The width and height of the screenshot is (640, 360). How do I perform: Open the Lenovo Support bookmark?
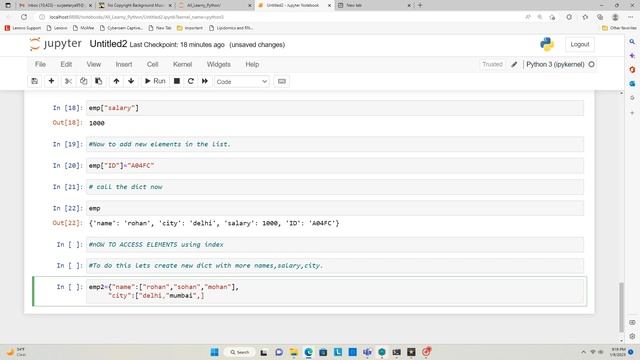(x=23, y=28)
